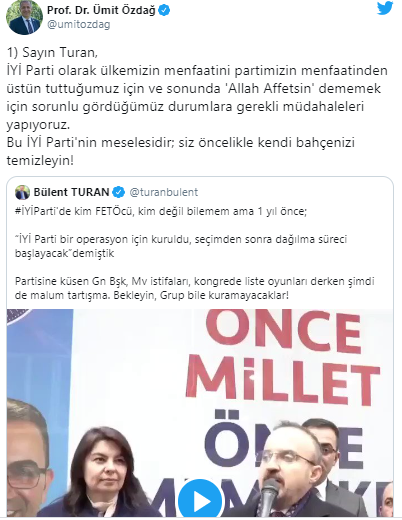The height and width of the screenshot is (520, 402).
Task: Open the #İYİParti hashtag
Action: [x=36, y=211]
